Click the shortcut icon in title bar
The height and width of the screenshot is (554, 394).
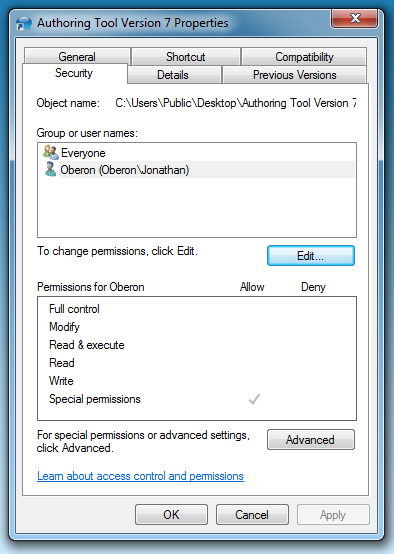24,23
